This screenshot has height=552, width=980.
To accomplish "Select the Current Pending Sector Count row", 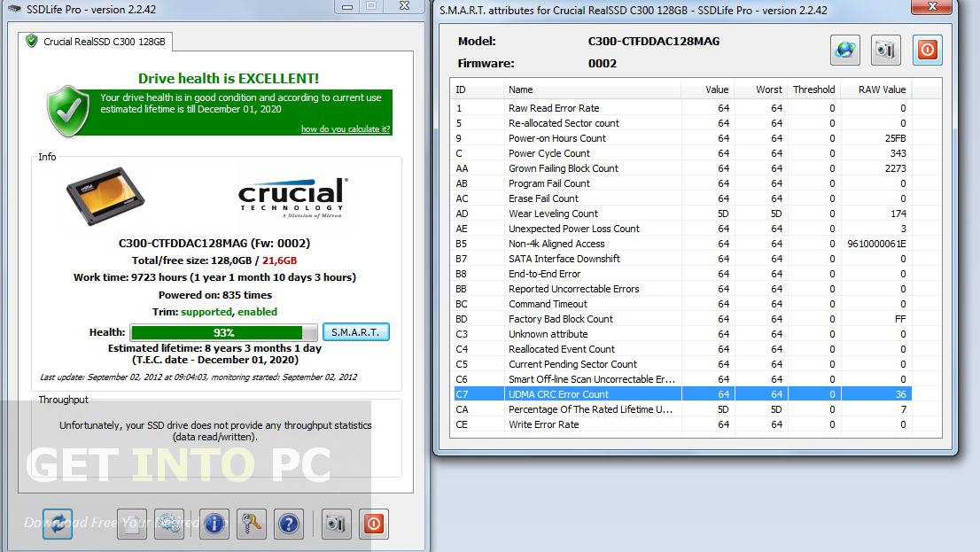I will (681, 364).
